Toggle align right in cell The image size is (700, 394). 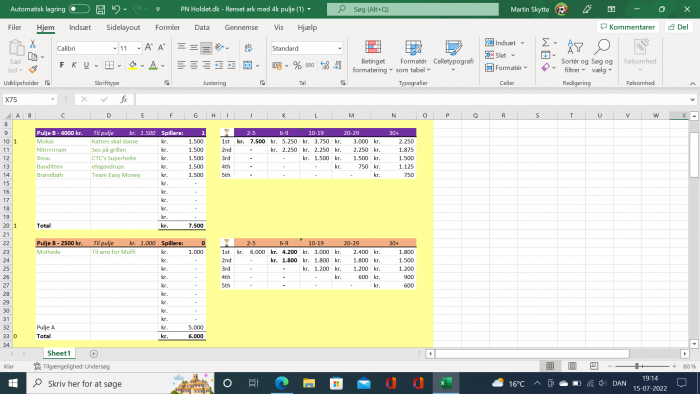[206, 65]
